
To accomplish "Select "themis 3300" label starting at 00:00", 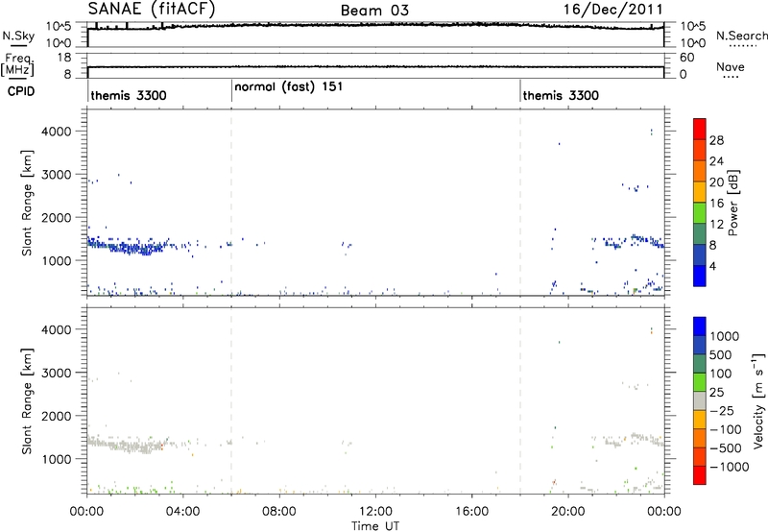I will (129, 95).
